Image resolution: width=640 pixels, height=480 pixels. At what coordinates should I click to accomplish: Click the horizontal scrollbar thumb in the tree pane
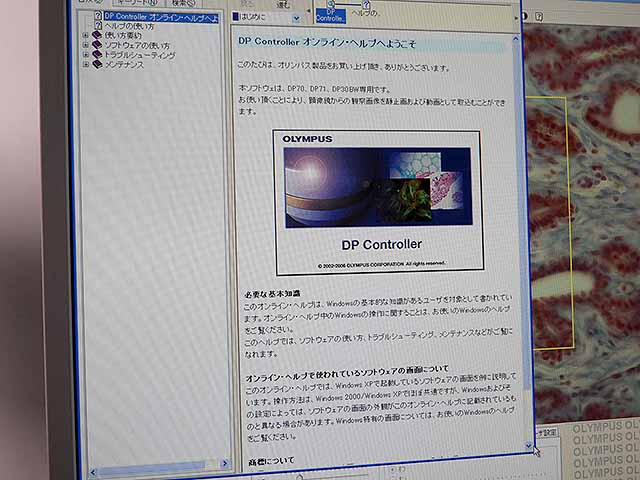click(151, 469)
